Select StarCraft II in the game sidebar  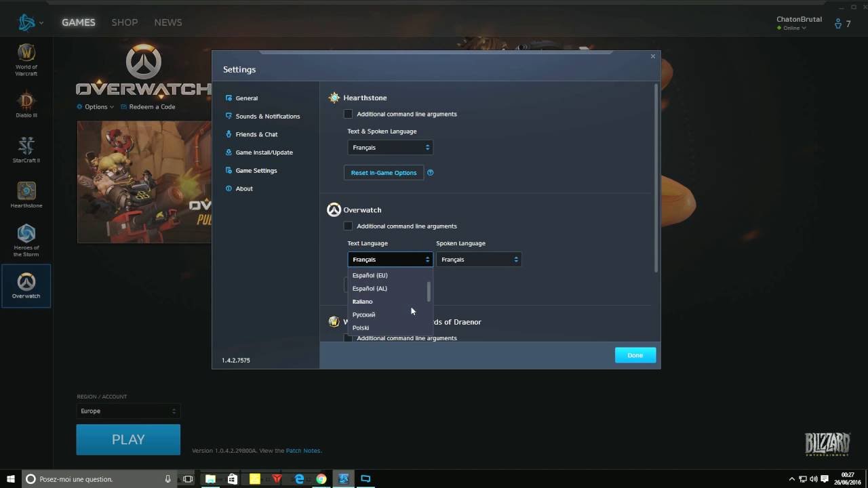(26, 150)
